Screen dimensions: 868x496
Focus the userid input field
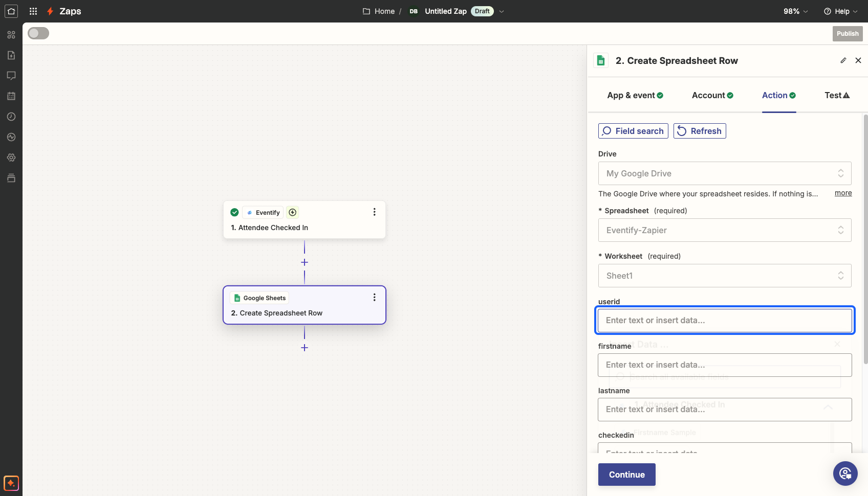725,321
